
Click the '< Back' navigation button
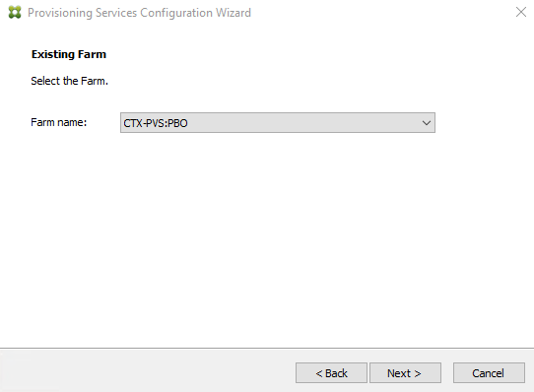click(331, 373)
